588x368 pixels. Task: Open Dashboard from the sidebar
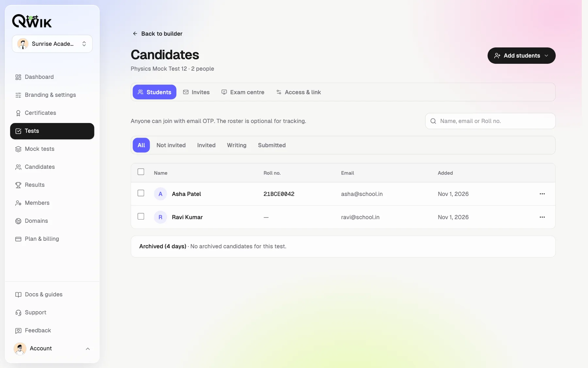pos(52,77)
